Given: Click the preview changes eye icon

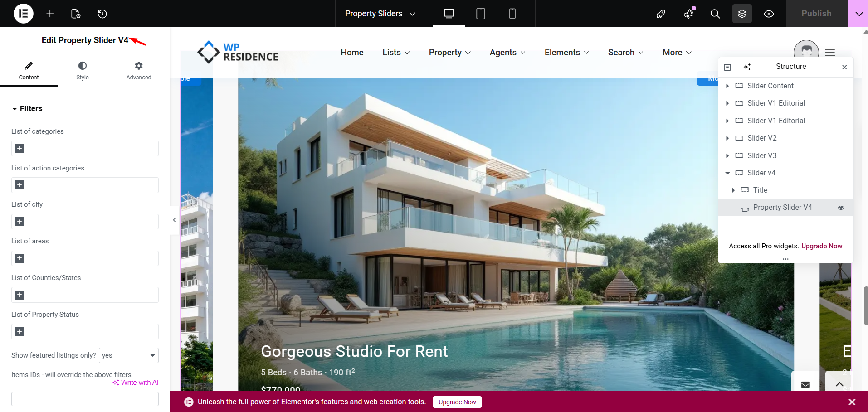Looking at the screenshot, I should point(769,14).
